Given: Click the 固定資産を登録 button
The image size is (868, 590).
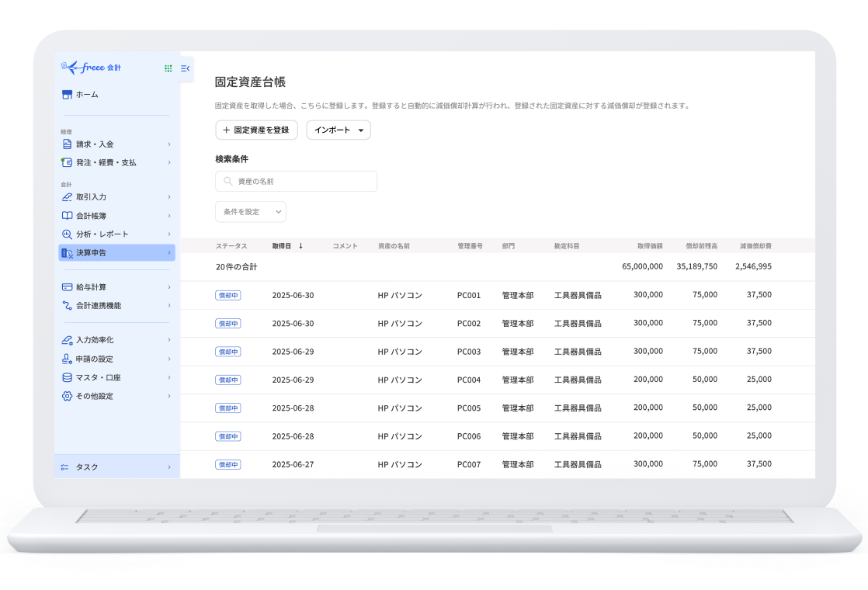Looking at the screenshot, I should pyautogui.click(x=257, y=130).
